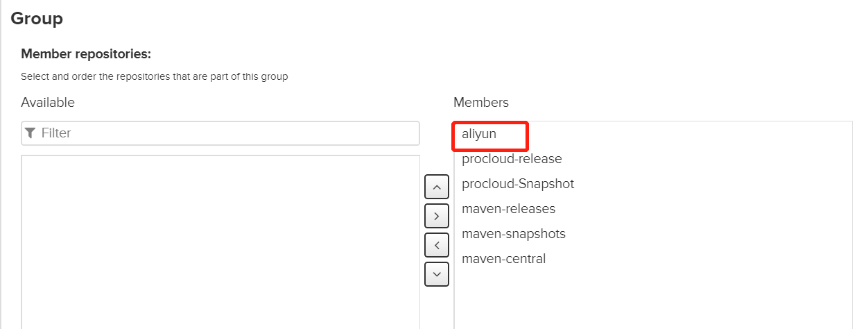Select maven-central repository
The image size is (868, 329).
503,259
